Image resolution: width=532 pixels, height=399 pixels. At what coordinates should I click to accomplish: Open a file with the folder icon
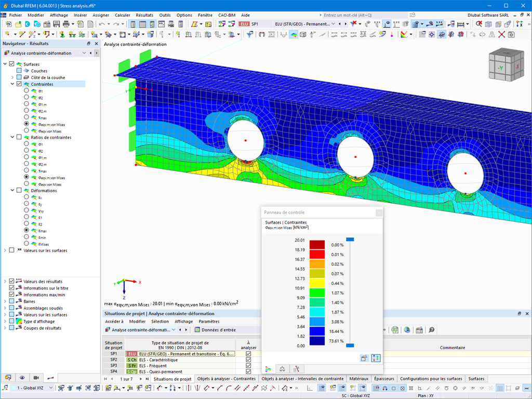[x=18, y=24]
